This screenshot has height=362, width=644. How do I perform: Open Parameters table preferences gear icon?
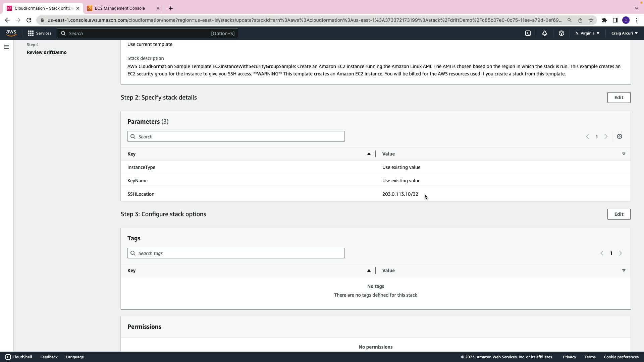[x=620, y=136]
